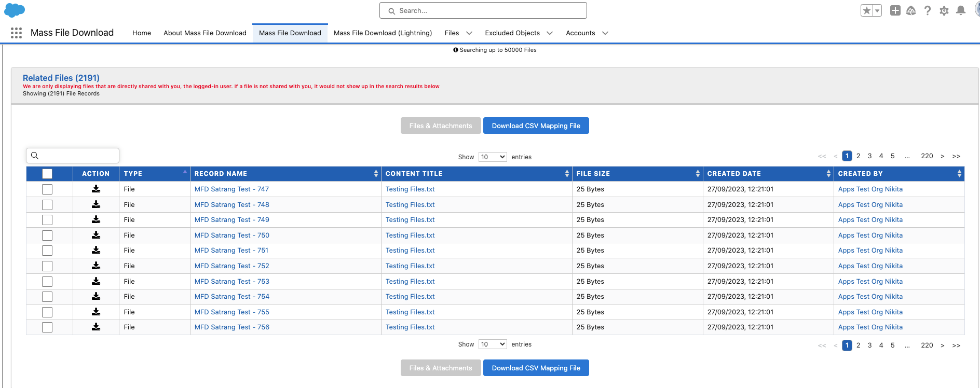Select the Mass File Download tab
The width and height of the screenshot is (980, 388).
(x=290, y=33)
